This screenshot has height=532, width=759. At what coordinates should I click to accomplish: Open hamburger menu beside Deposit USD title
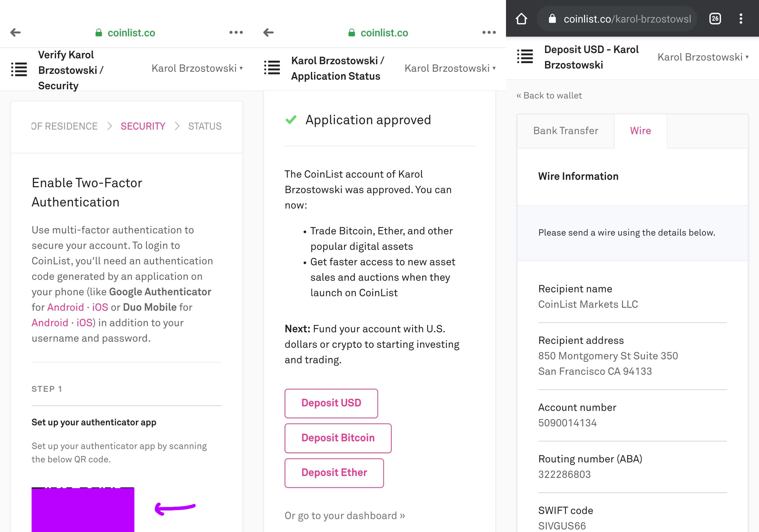tap(525, 56)
